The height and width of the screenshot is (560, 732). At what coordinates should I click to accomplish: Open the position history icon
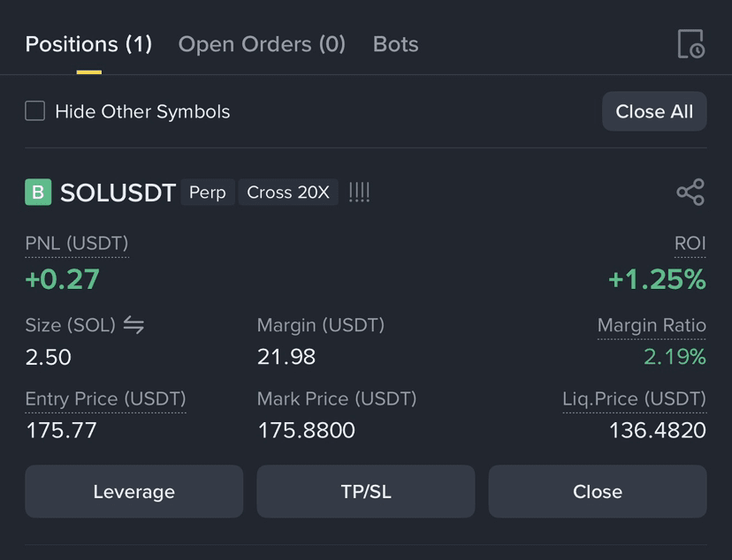coord(691,44)
